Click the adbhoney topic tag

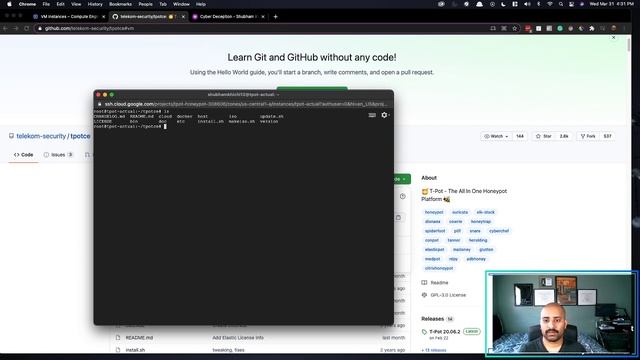click(x=476, y=259)
